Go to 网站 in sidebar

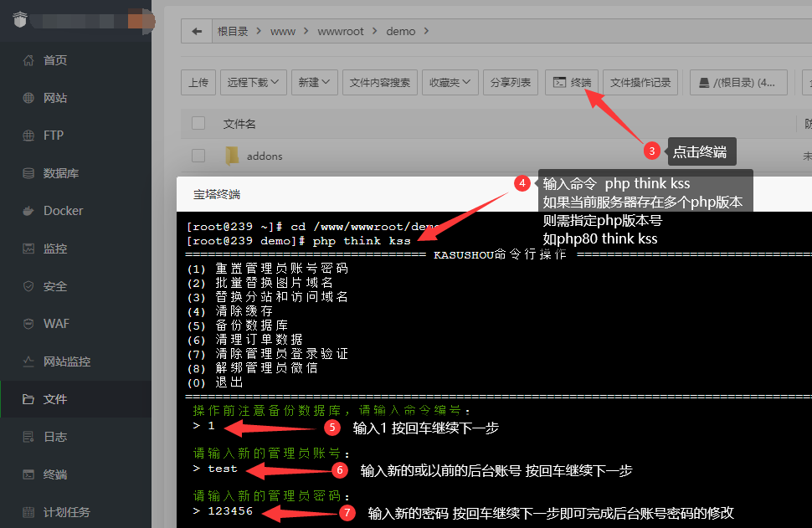[75, 98]
